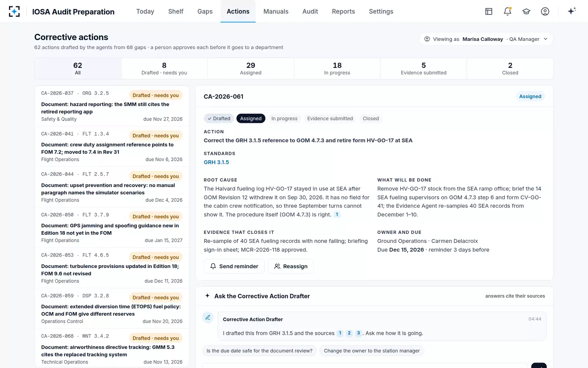The height and width of the screenshot is (368, 588).
Task: Click the IOSA Audit Preparation logo icon
Action: coord(14,11)
